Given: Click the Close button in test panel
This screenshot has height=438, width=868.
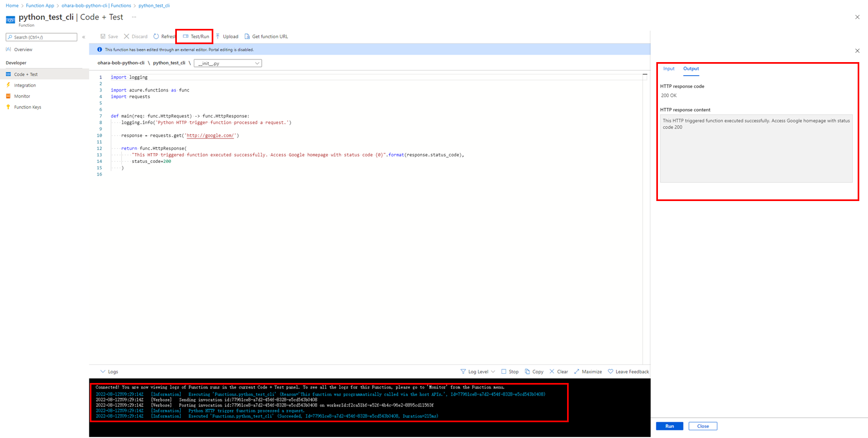Looking at the screenshot, I should tap(703, 426).
